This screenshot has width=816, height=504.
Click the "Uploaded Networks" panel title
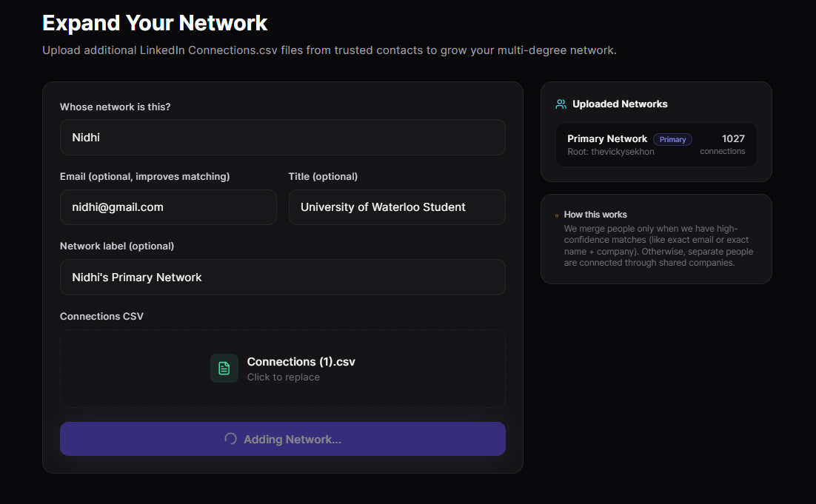click(620, 104)
